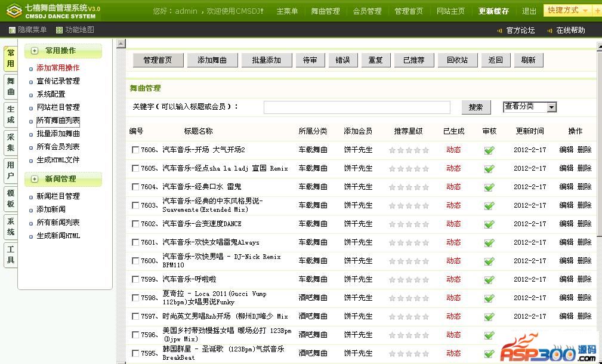Click green audit checkmark for song 7601

click(489, 243)
